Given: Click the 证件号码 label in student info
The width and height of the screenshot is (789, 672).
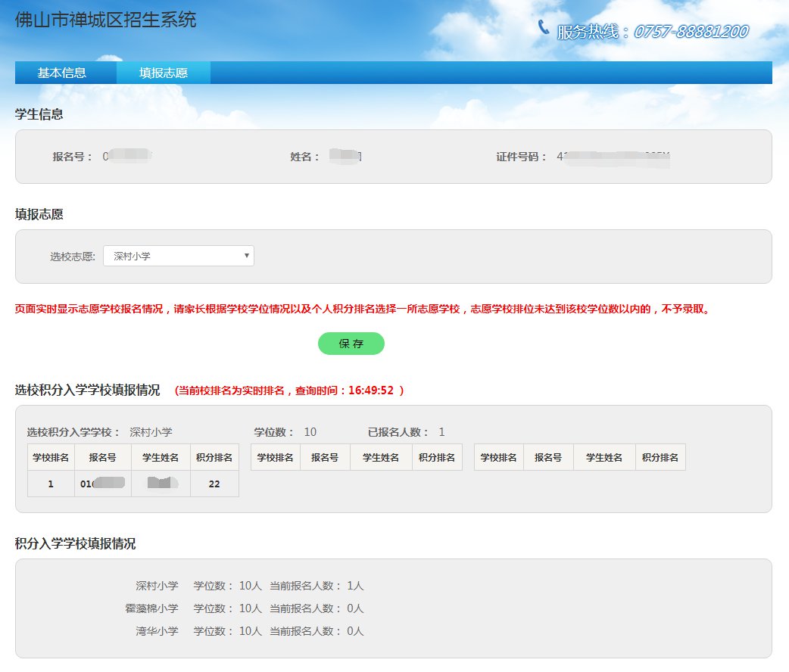Looking at the screenshot, I should (x=521, y=157).
